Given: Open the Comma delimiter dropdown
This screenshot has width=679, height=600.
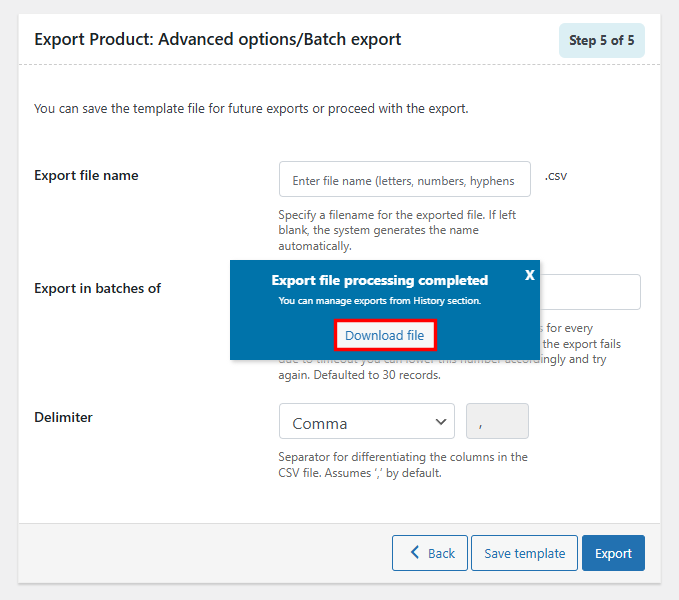Looking at the screenshot, I should pos(366,422).
